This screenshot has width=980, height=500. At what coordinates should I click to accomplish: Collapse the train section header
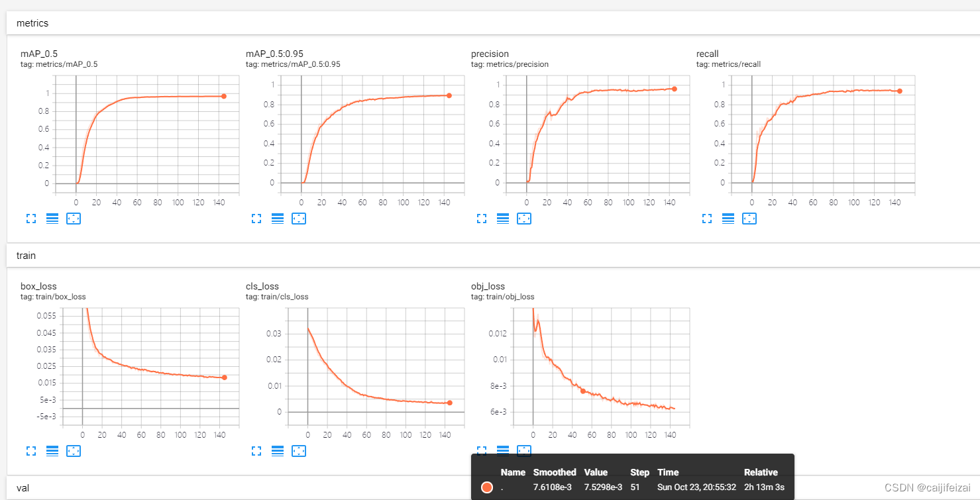tap(493, 255)
